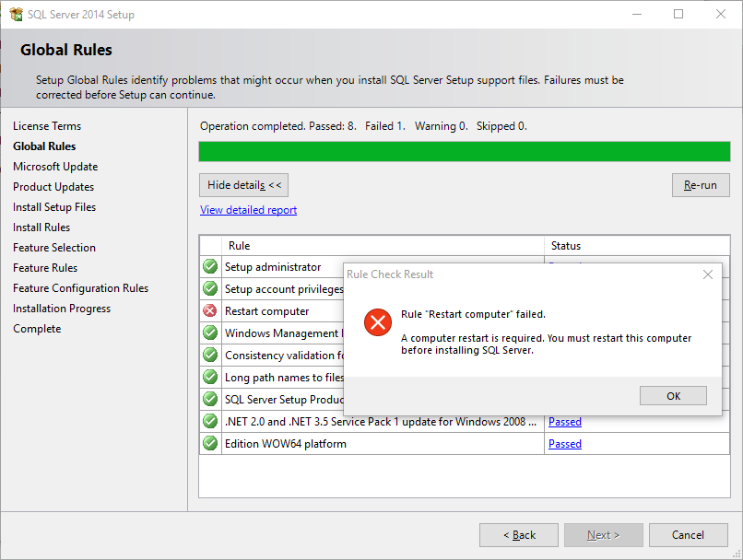
Task: Click the red failed icon beside Restart computer
Action: click(210, 310)
